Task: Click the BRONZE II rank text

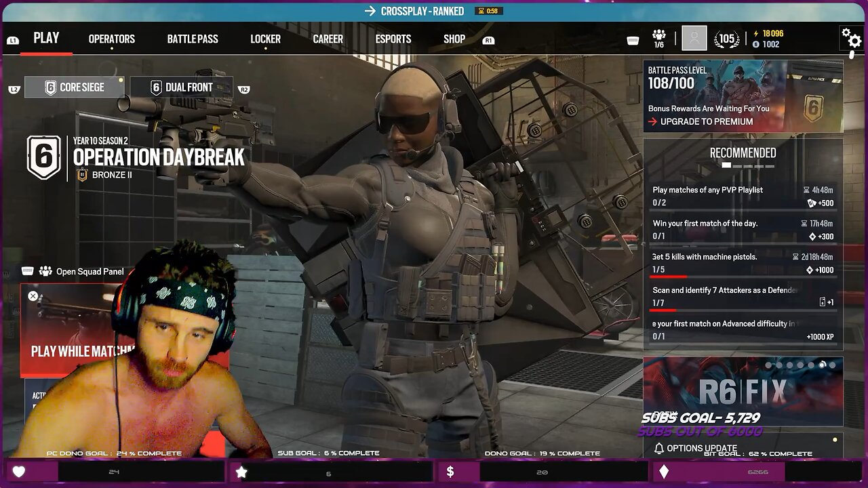Action: pyautogui.click(x=112, y=175)
